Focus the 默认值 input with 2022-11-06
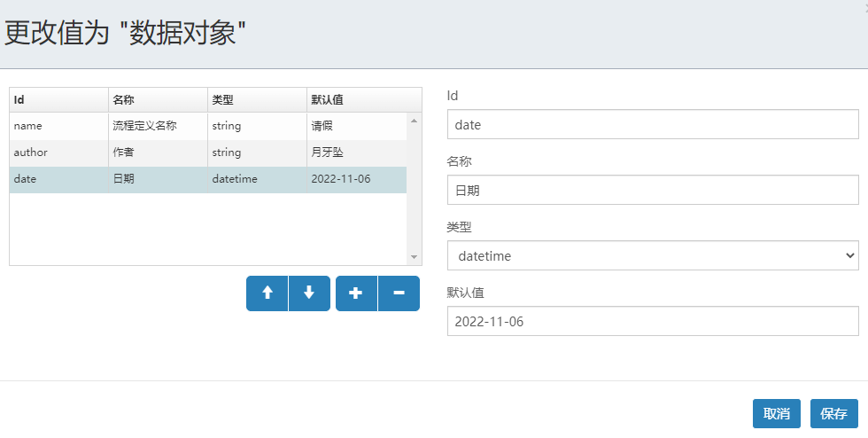868x438 pixels. pyautogui.click(x=654, y=321)
